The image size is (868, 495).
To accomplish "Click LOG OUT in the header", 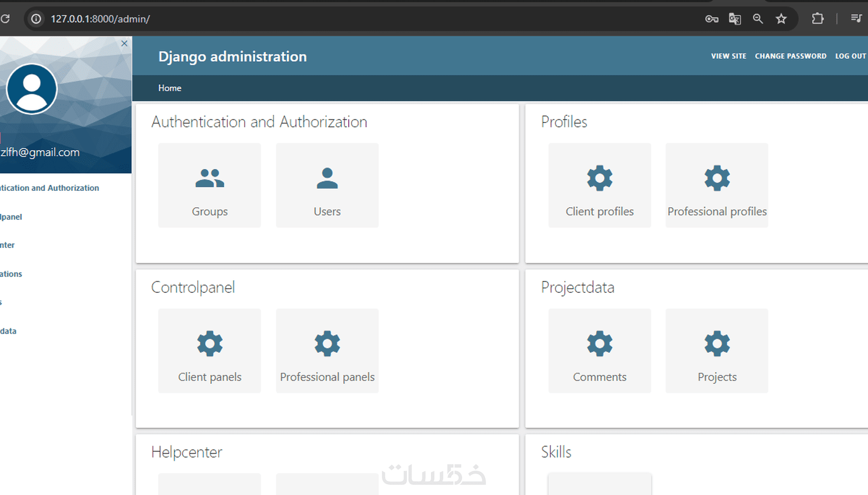I will point(850,56).
